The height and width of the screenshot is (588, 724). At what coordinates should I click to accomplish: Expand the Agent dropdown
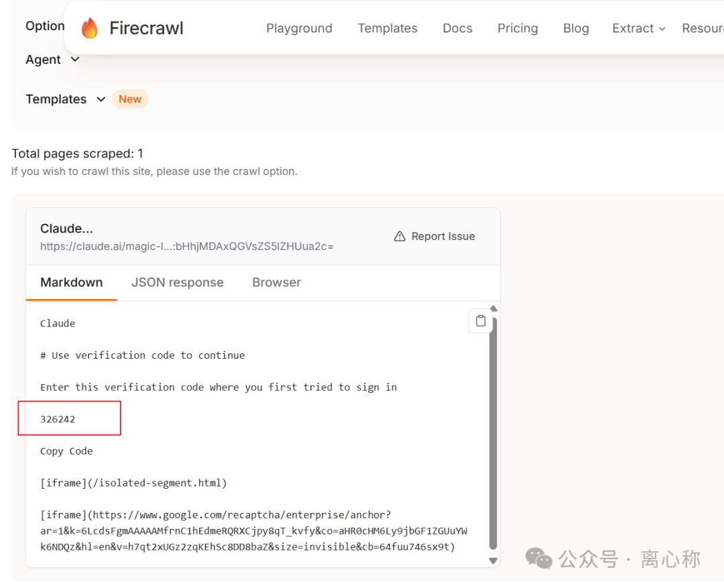pos(52,60)
